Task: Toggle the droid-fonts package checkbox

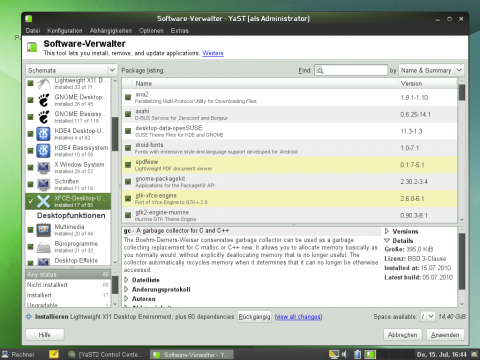Action: coord(128,148)
